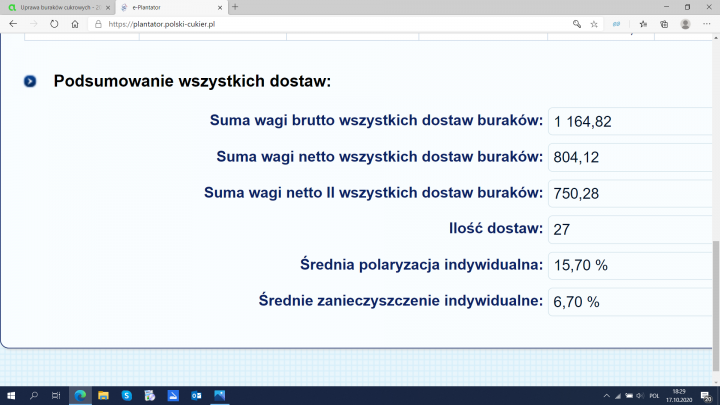Open the Collections icon in toolbar

coord(664,24)
